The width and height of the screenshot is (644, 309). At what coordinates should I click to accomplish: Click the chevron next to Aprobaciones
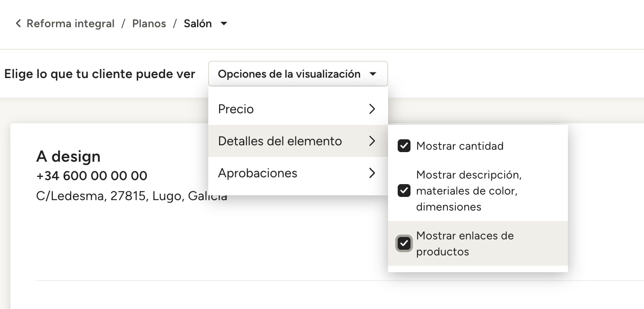tap(372, 173)
